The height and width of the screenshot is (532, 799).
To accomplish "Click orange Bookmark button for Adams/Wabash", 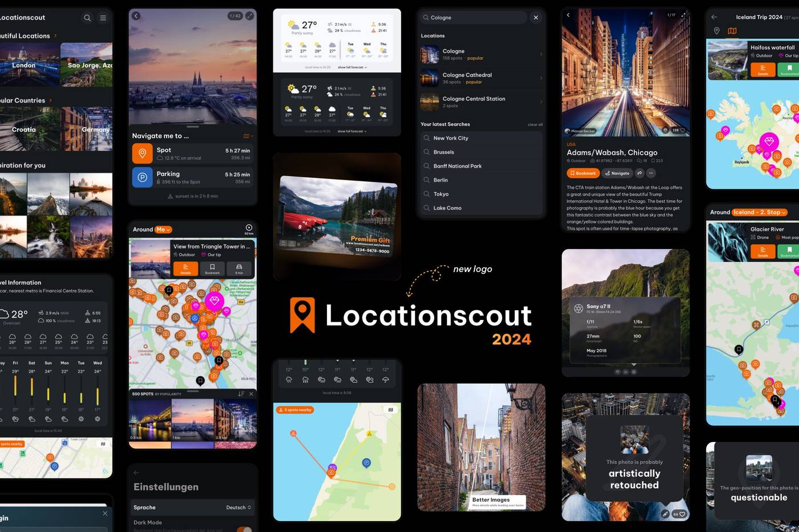I will click(583, 173).
